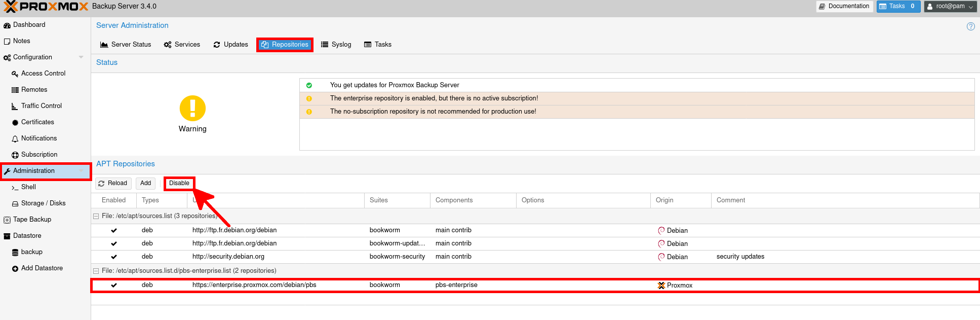Click the bookworm-updat… suite cell

click(397, 243)
